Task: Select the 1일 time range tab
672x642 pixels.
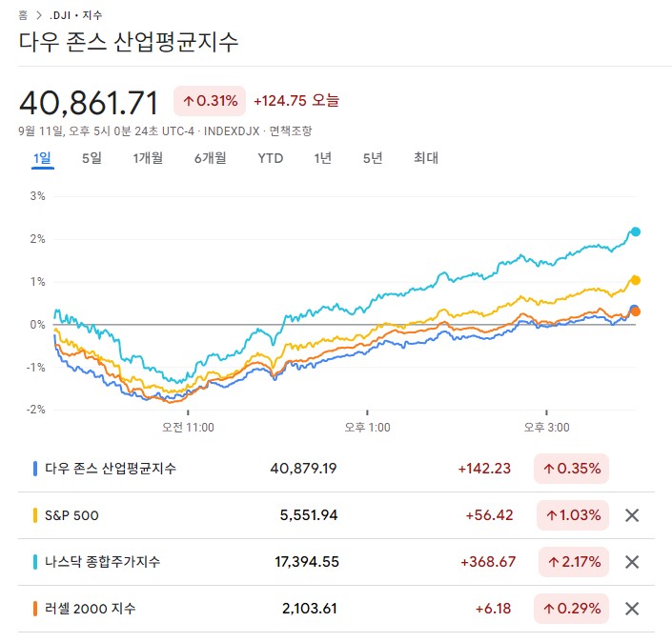Action: tap(42, 158)
